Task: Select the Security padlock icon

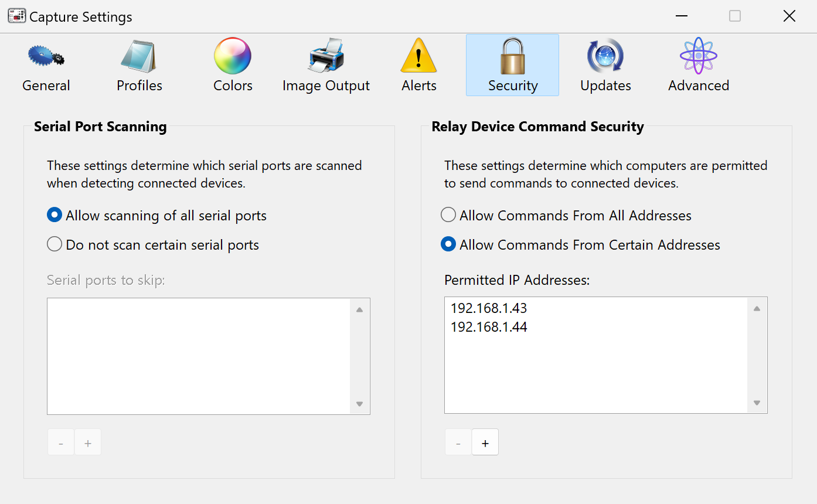Action: tap(512, 57)
